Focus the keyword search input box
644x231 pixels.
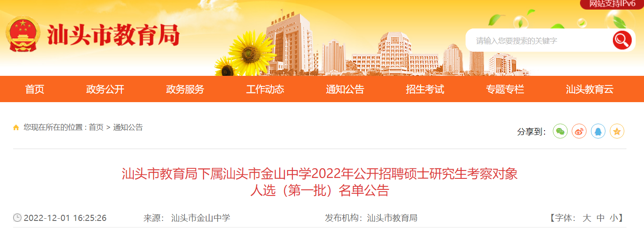[x=539, y=41]
